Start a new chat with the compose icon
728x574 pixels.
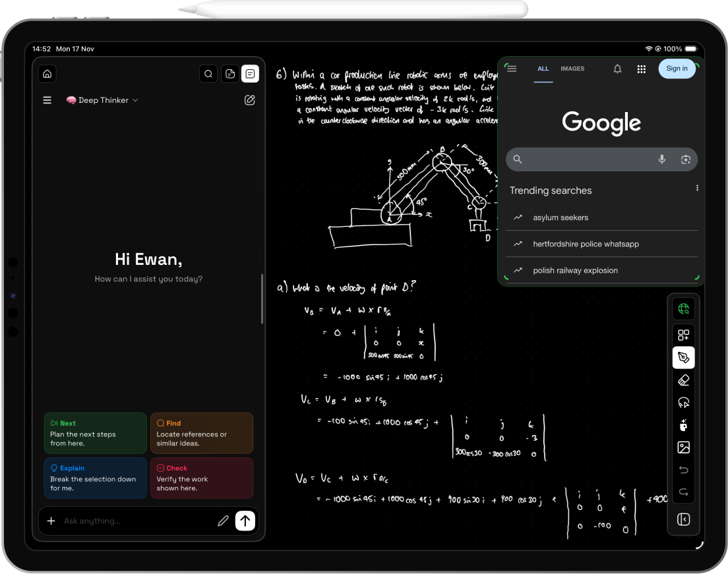point(250,100)
